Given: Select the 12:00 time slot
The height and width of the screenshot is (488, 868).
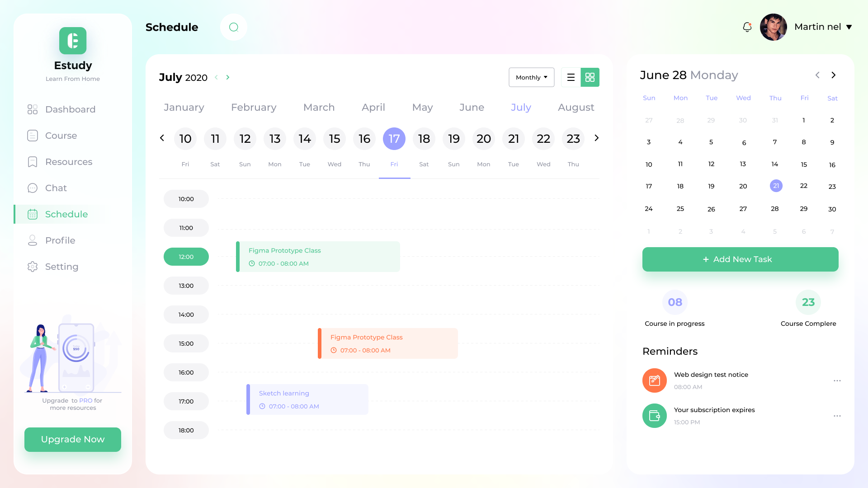Looking at the screenshot, I should click(186, 257).
